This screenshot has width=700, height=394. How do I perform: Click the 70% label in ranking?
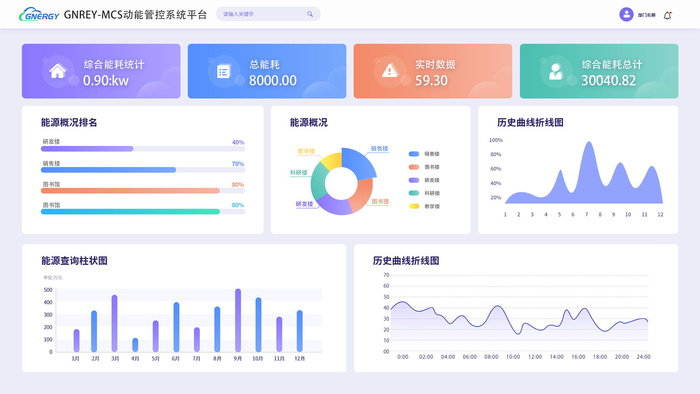click(x=238, y=164)
